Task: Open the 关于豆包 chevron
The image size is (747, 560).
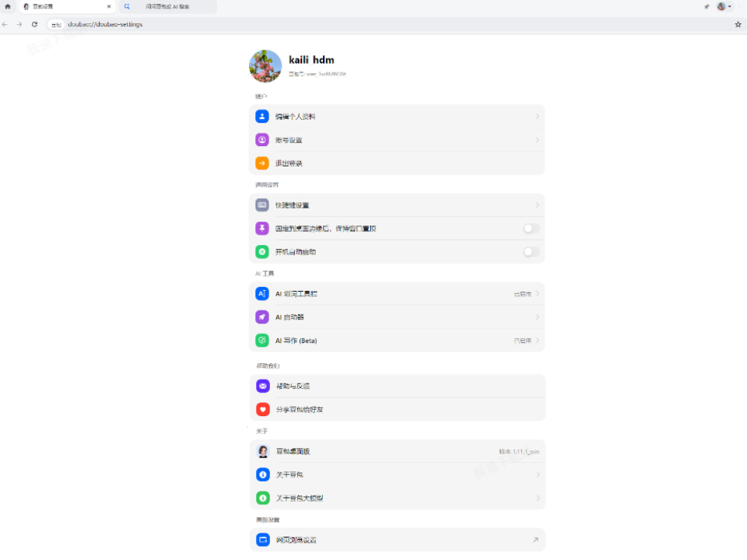Action: tap(538, 474)
